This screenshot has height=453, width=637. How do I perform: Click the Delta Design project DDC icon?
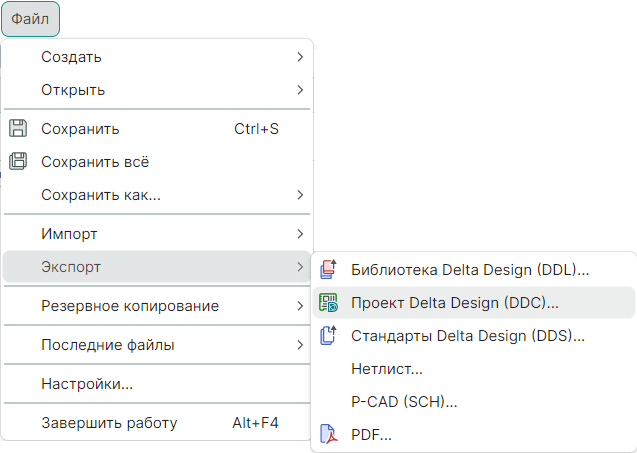(328, 302)
